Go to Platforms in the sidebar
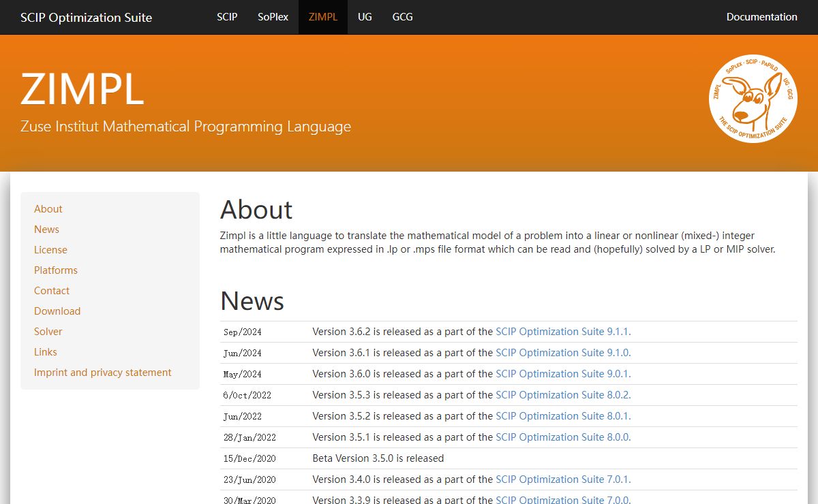818x504 pixels. 56,270
